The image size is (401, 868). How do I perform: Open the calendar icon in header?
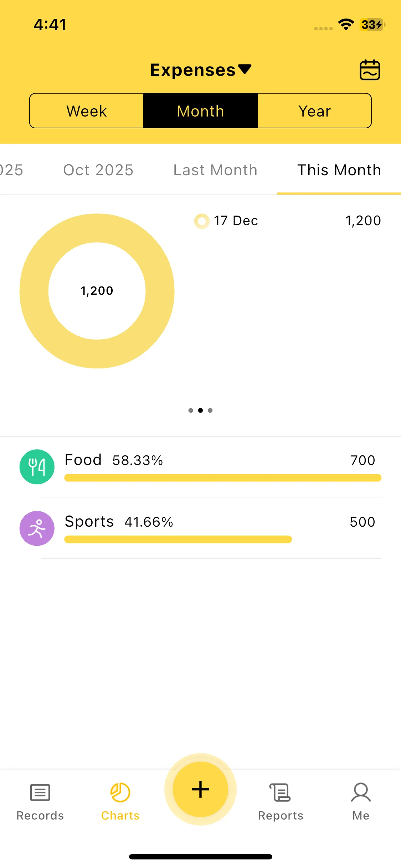tap(370, 70)
